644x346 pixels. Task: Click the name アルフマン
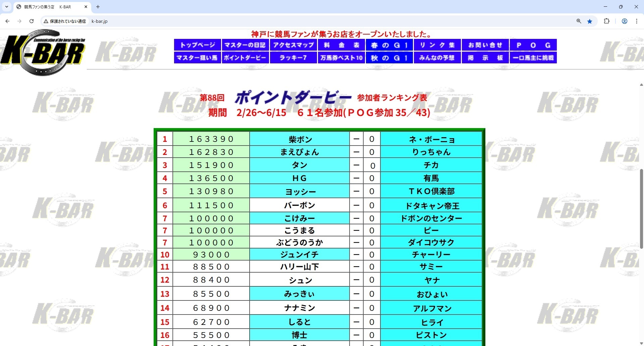point(432,308)
